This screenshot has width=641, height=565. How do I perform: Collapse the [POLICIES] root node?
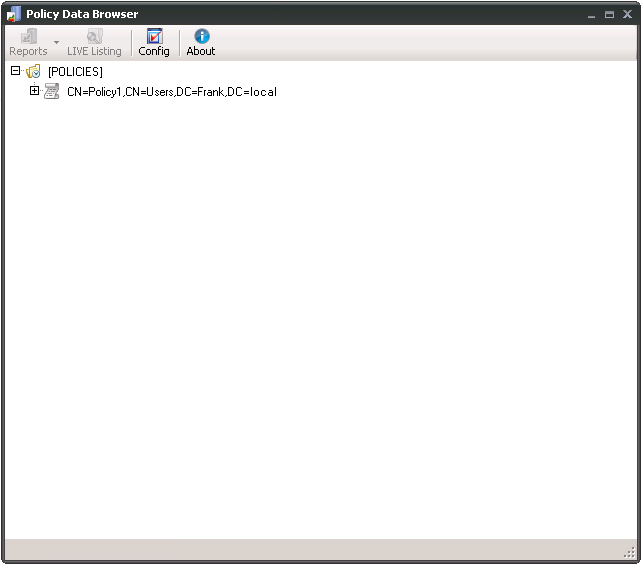[15, 71]
